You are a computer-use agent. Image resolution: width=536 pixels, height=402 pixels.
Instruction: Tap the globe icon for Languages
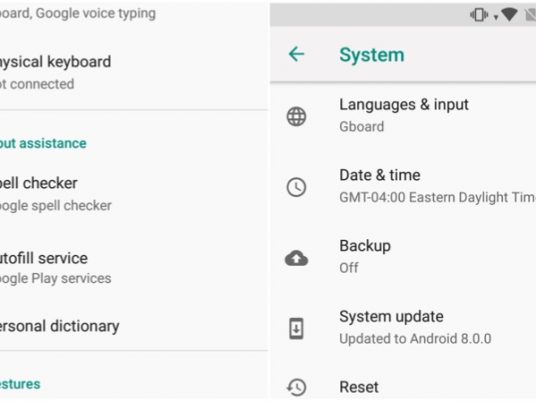coord(296,117)
